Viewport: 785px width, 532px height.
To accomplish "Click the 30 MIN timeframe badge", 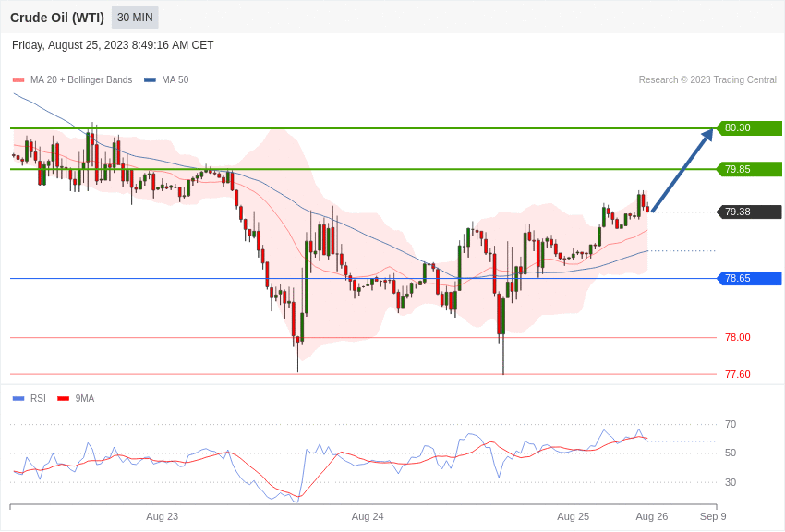I will 135,18.
